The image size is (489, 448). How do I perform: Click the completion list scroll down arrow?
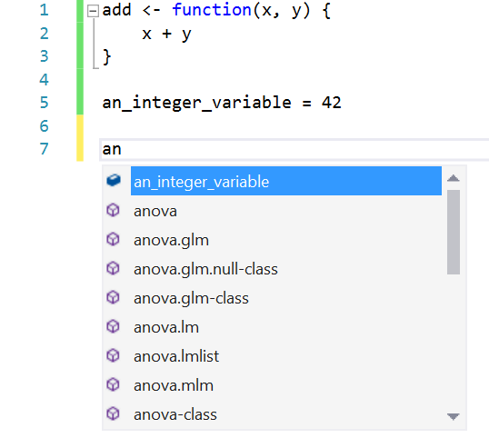click(454, 416)
